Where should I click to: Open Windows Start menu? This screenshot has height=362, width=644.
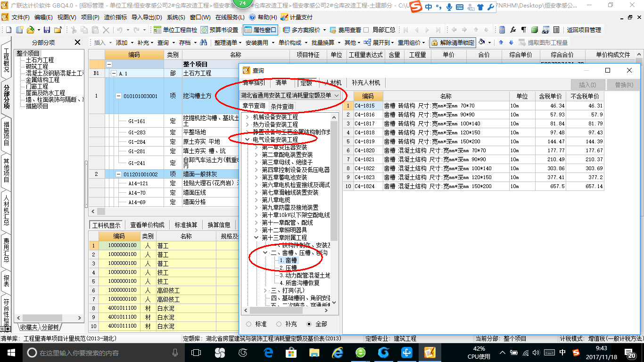(x=11, y=352)
